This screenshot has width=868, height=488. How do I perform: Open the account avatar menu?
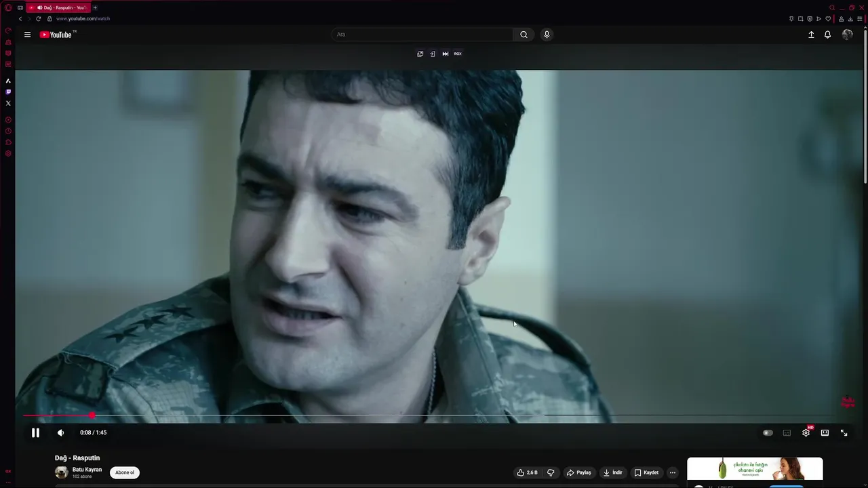click(x=847, y=35)
